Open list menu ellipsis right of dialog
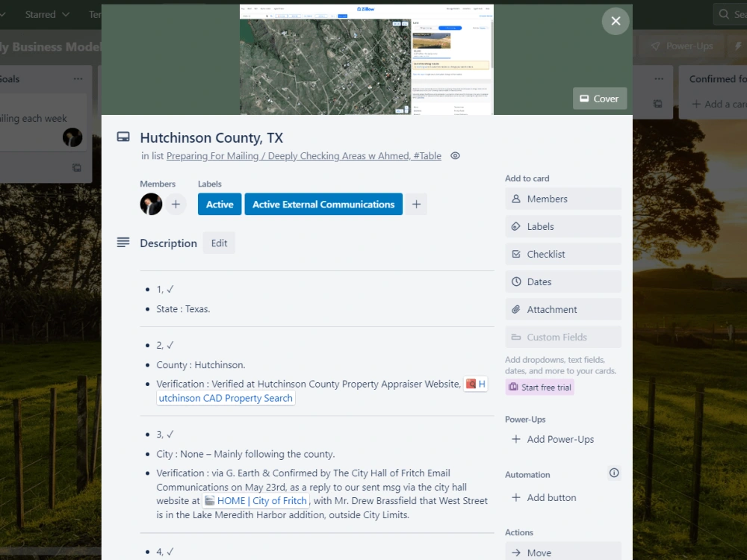747x560 pixels. (x=659, y=79)
